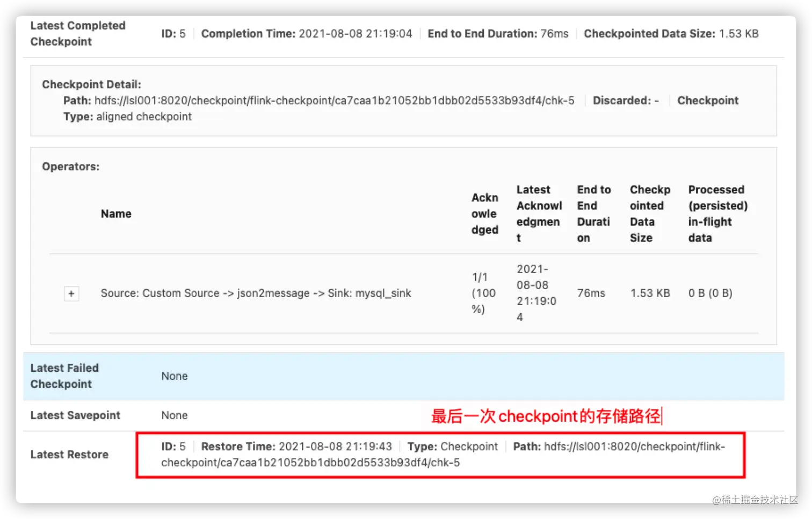Screen dimensions: 812x519
Task: Click the 'Discarded: -' field
Action: coord(626,100)
